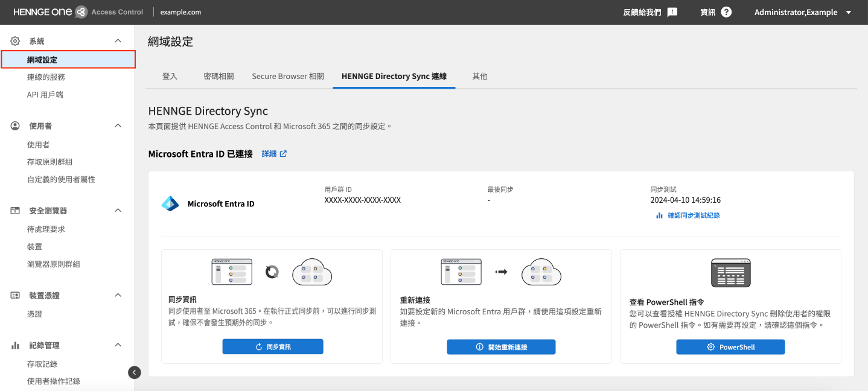Switch to the 其他 tab

point(480,77)
